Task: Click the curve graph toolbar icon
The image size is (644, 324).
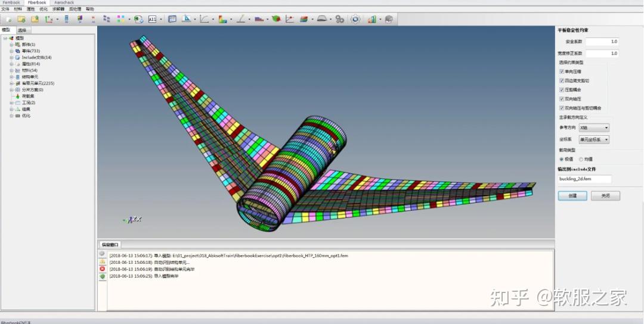Action: point(204,19)
